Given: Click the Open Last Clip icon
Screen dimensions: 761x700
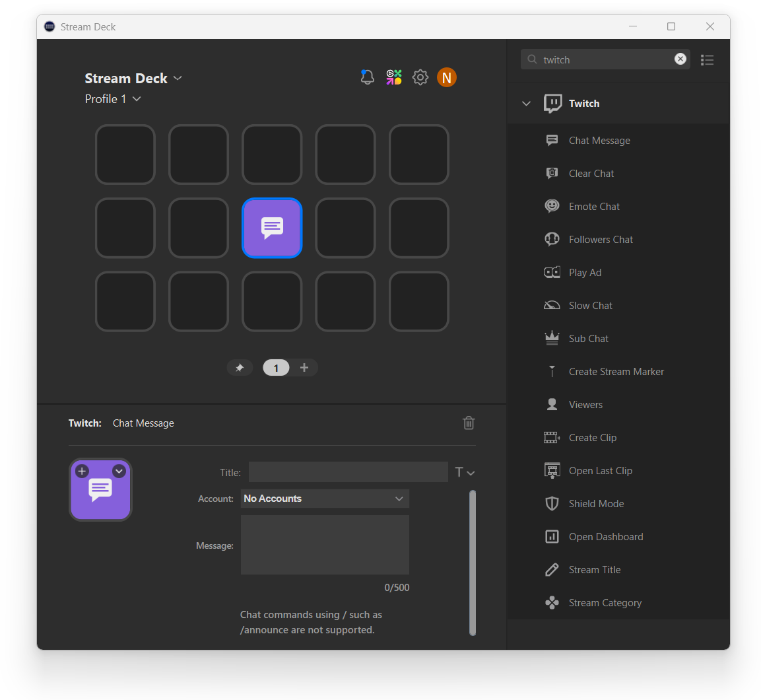Looking at the screenshot, I should coord(552,470).
